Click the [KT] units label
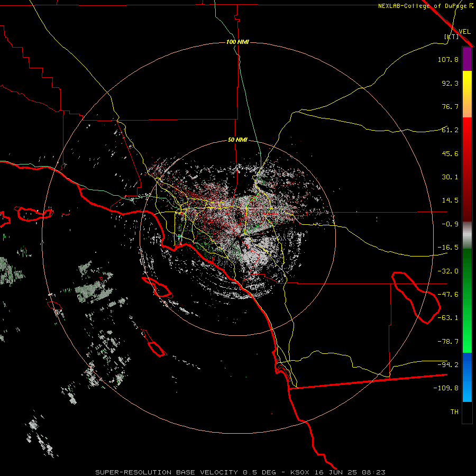 [452, 36]
